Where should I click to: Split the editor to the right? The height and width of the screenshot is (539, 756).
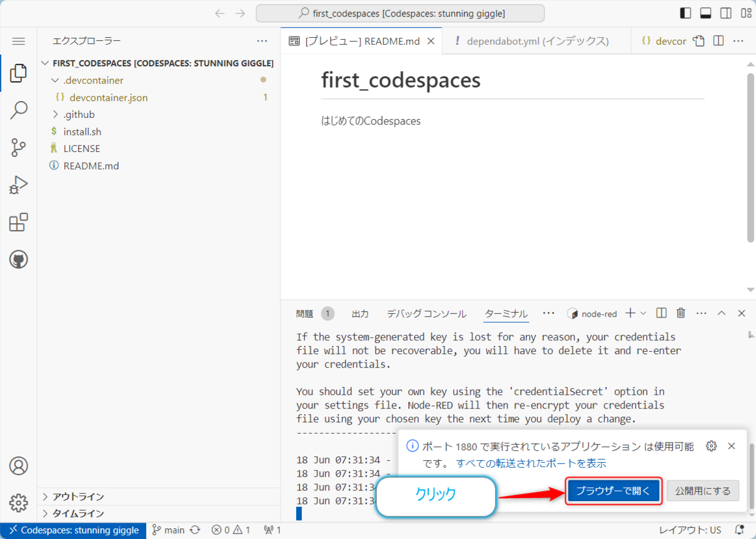pyautogui.click(x=718, y=41)
